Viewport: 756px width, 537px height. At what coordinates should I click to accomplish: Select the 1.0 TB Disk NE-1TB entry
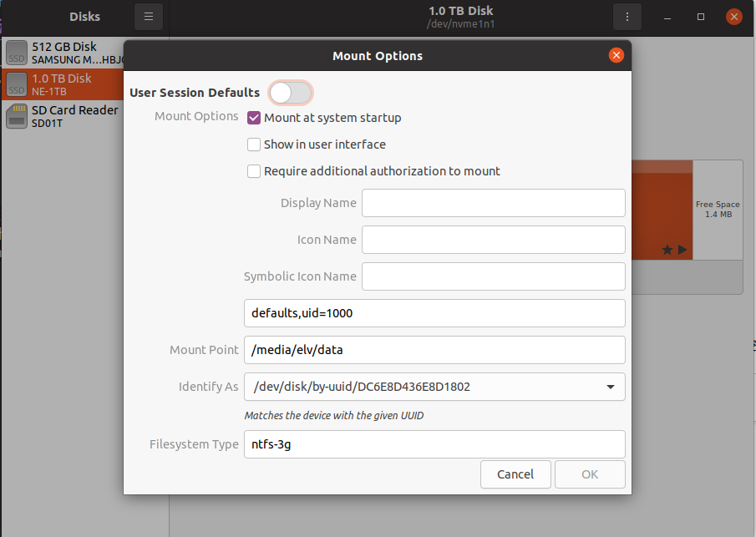[x=63, y=84]
